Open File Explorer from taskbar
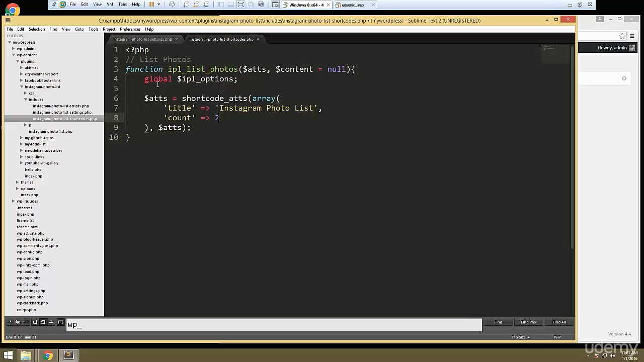The width and height of the screenshot is (644, 362). click(26, 356)
